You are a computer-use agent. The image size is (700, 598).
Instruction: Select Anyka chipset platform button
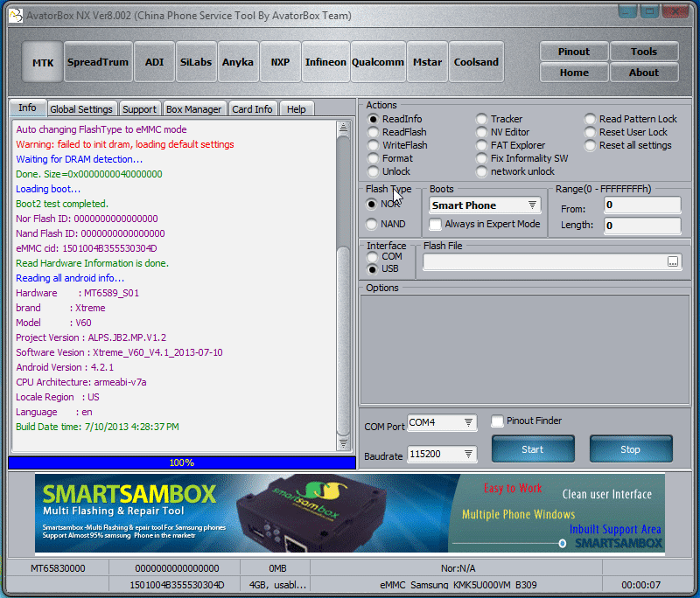[x=237, y=62]
